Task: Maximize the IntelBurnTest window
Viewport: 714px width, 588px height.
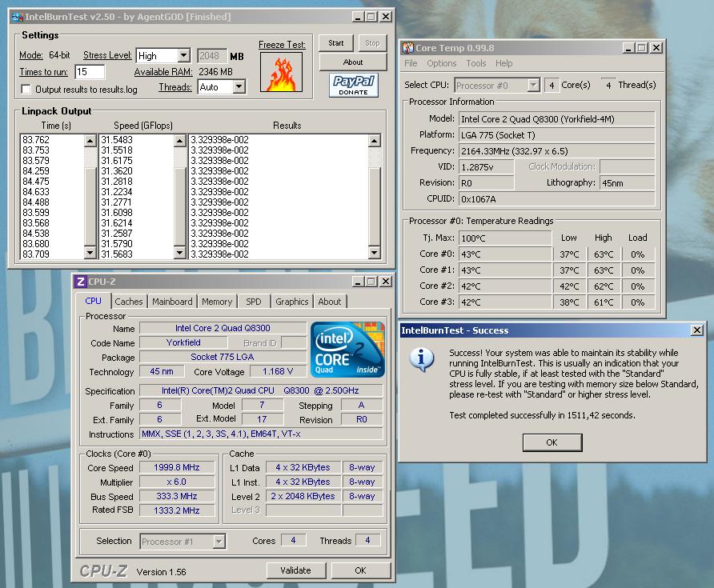Action: point(371,17)
